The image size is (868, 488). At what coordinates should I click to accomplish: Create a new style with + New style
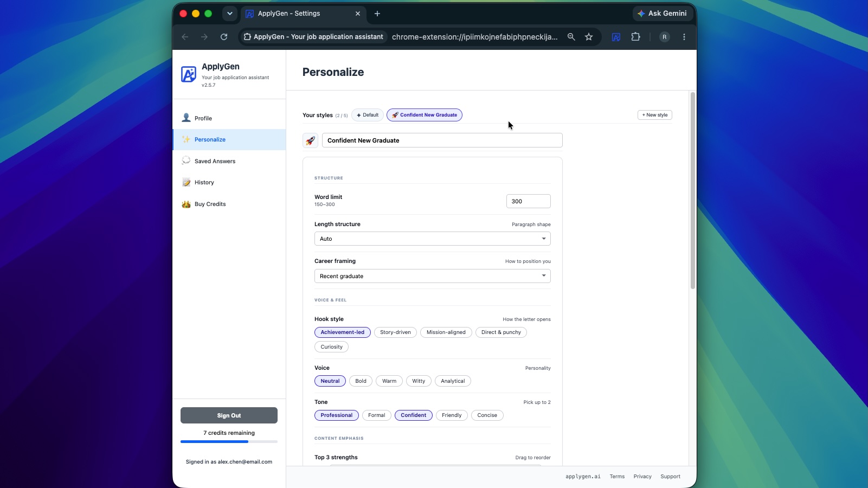click(x=655, y=115)
